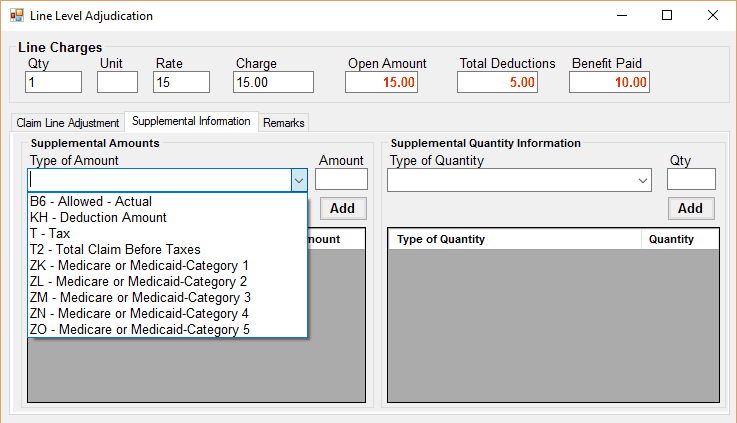Pick ZO - Medicare or Medicaid-Category 5
Image resolution: width=737 pixels, height=423 pixels.
(139, 329)
